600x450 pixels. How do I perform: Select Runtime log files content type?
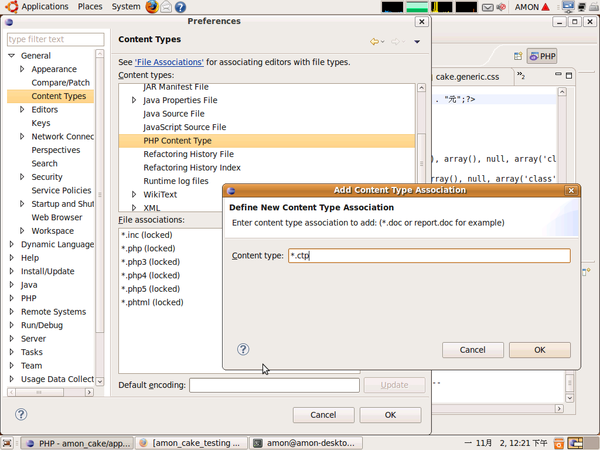click(x=176, y=181)
